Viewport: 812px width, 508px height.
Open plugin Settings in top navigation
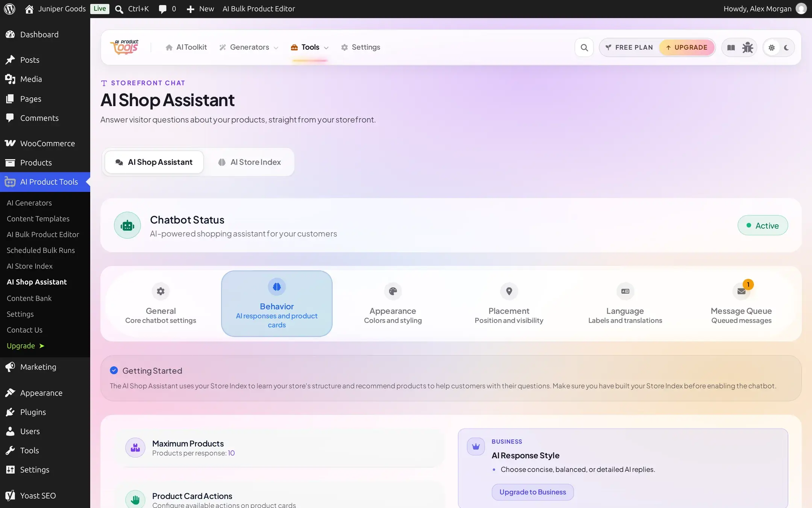click(361, 47)
